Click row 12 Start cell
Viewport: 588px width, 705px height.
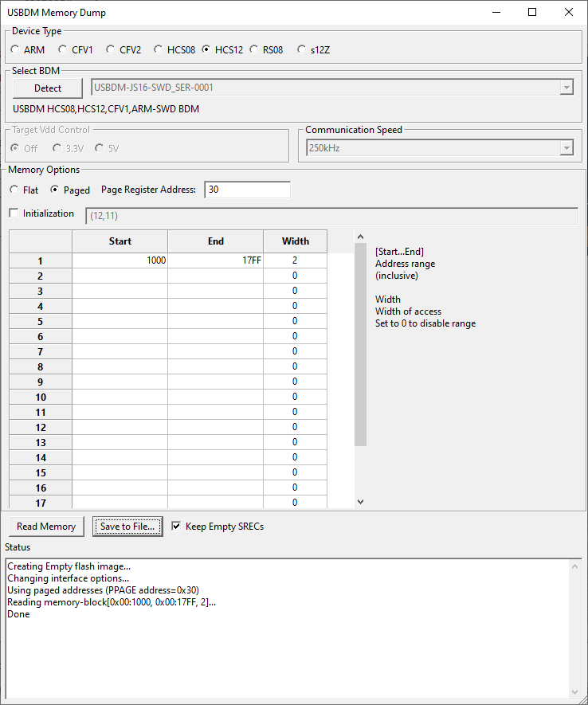pos(120,427)
